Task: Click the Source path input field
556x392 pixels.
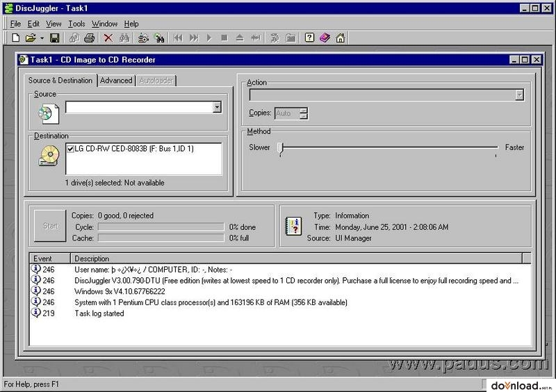Action: coord(139,107)
